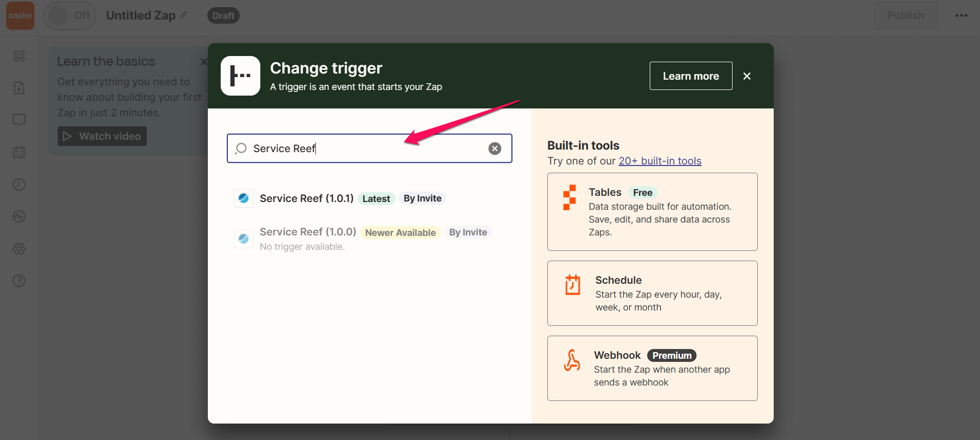Open the 20+ built-in tools link
The image size is (980, 440).
click(660, 161)
